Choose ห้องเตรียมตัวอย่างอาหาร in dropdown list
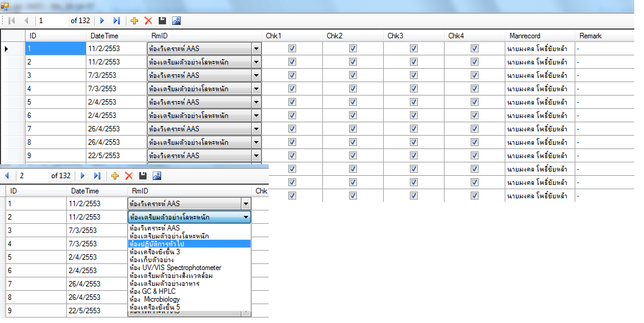644x323 pixels. (x=189, y=283)
